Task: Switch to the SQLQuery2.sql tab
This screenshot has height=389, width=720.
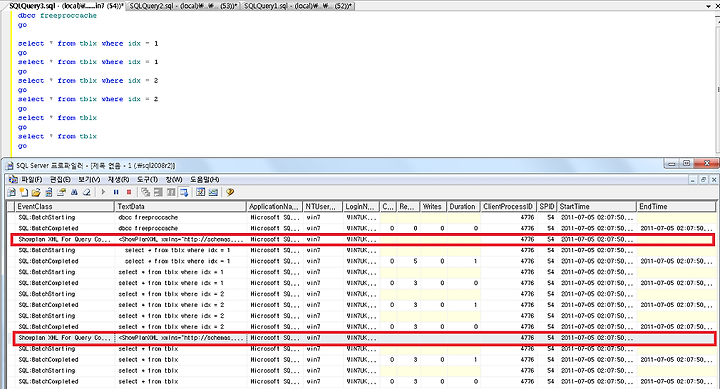Action: [x=183, y=6]
